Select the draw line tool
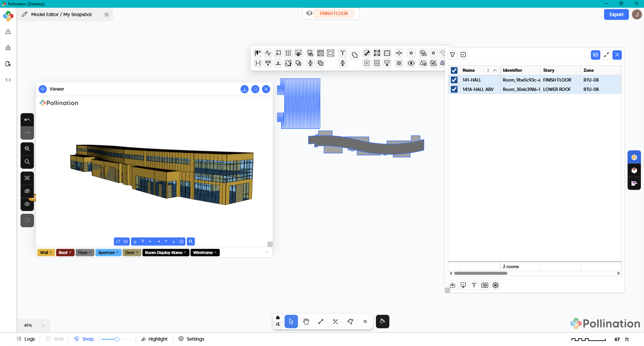This screenshot has height=346, width=644. click(x=320, y=322)
